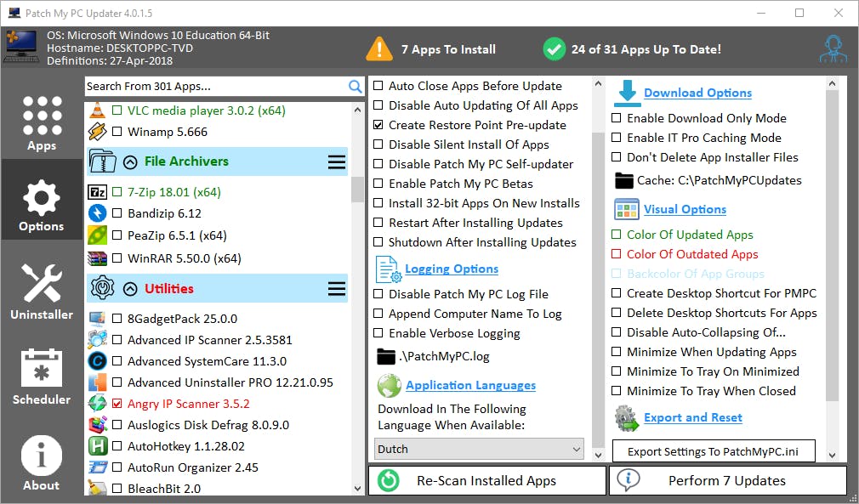Check Minimize To Tray When Closed
859x504 pixels.
pyautogui.click(x=617, y=391)
